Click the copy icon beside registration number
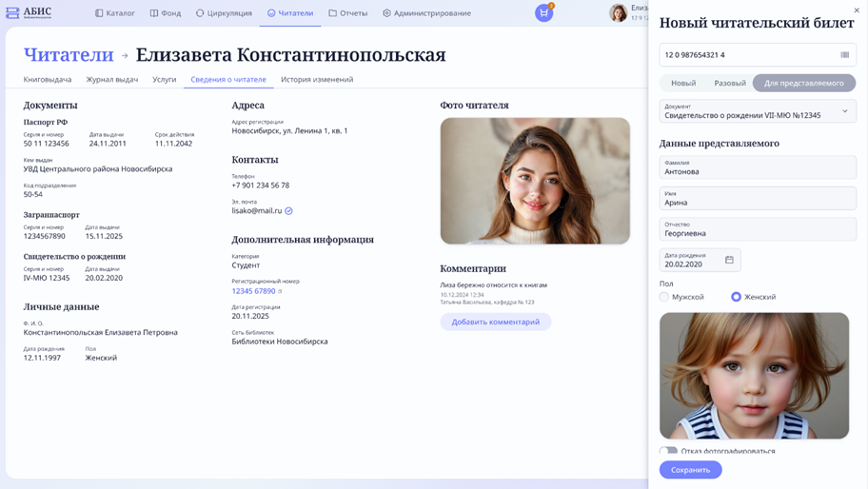The width and height of the screenshot is (868, 489). coord(280,292)
